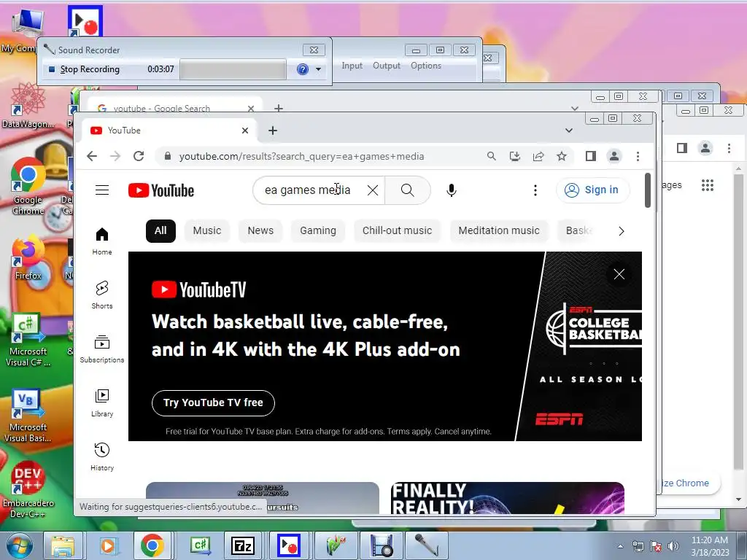
Task: Open the Output menu in background window
Action: (x=387, y=66)
